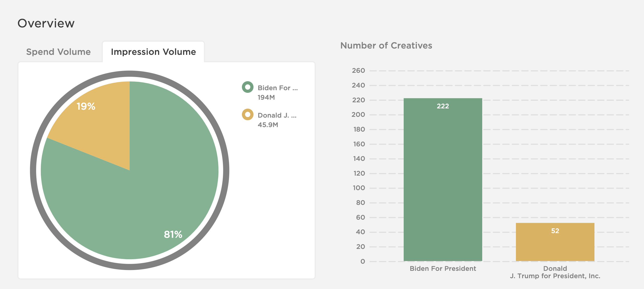Click the 'Biden For President' axis label
The height and width of the screenshot is (289, 644).
(x=443, y=268)
